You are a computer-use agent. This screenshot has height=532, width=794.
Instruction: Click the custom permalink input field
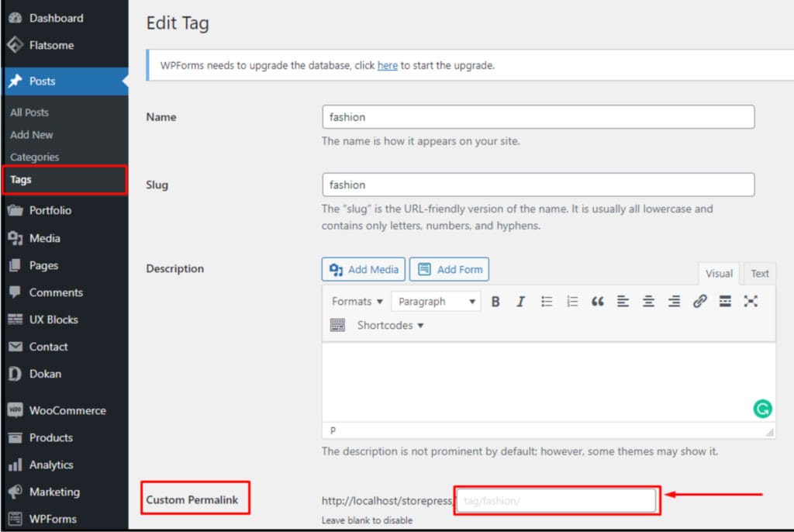click(x=557, y=500)
